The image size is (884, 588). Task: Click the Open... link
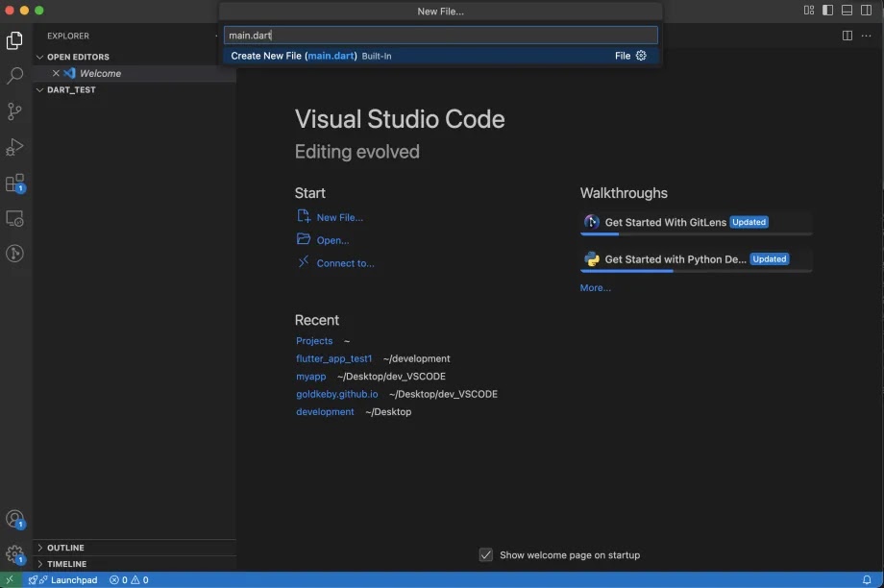click(x=332, y=240)
